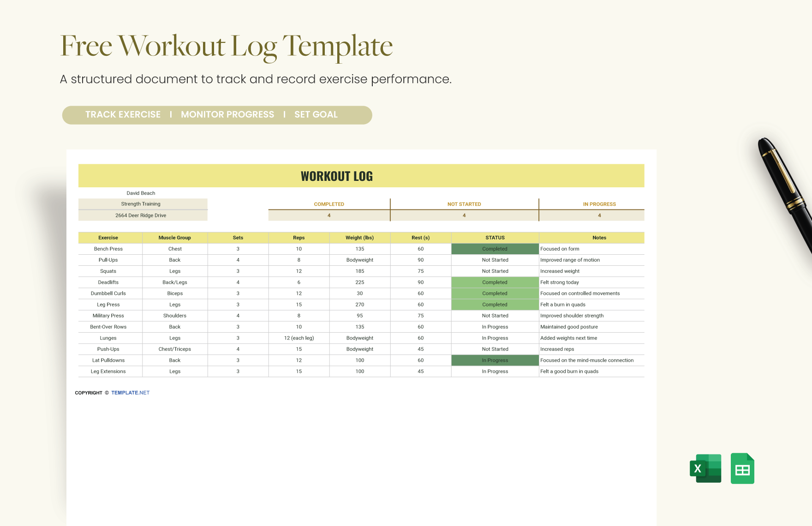Click the IN PROGRESS summary header
This screenshot has width=812, height=526.
(599, 203)
